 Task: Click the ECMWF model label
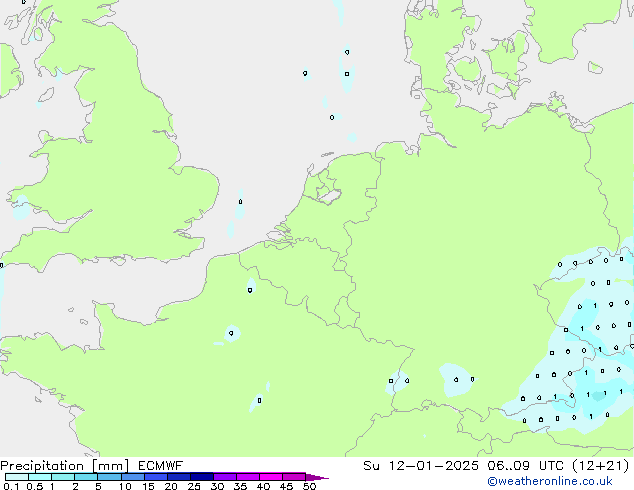pos(160,465)
